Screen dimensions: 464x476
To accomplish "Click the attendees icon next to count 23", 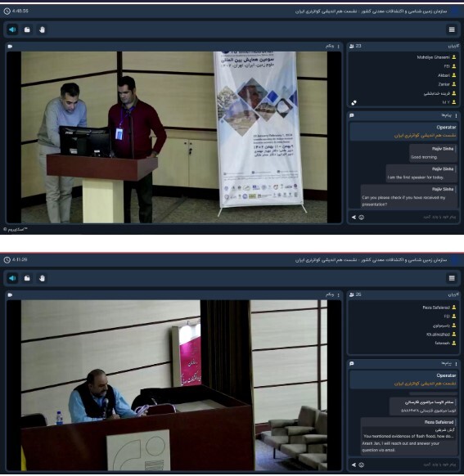I will click(352, 46).
